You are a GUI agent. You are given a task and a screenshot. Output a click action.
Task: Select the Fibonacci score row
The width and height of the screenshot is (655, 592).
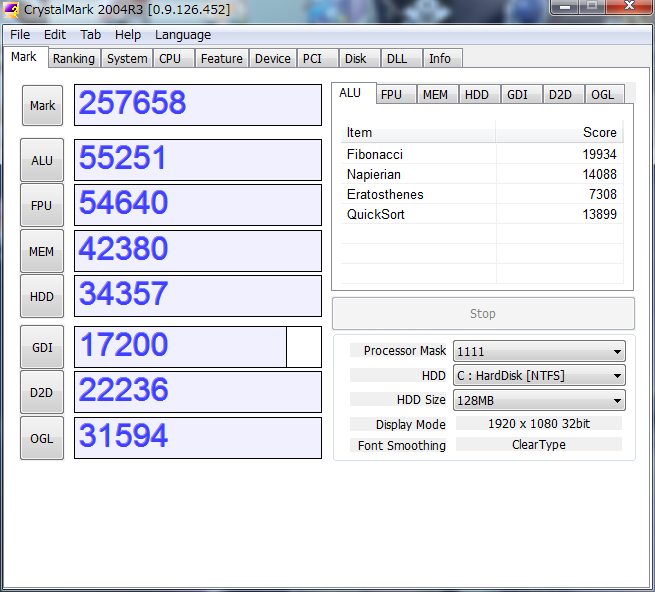point(481,155)
